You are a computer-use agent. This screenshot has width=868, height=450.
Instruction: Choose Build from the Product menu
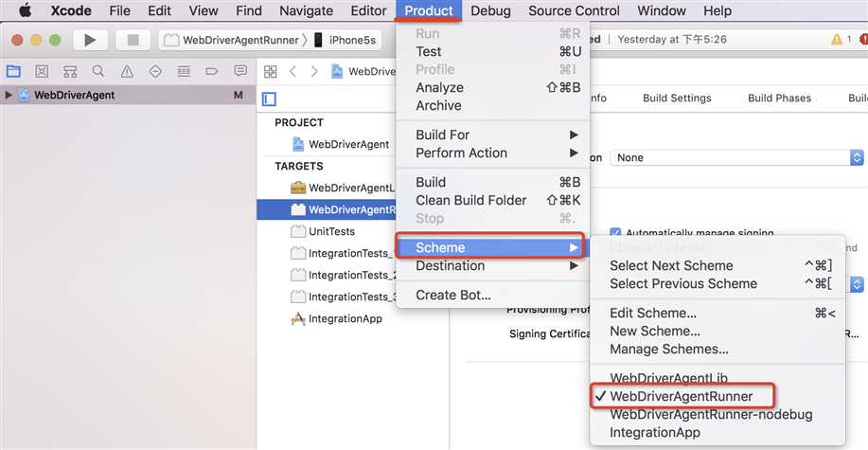click(493, 182)
